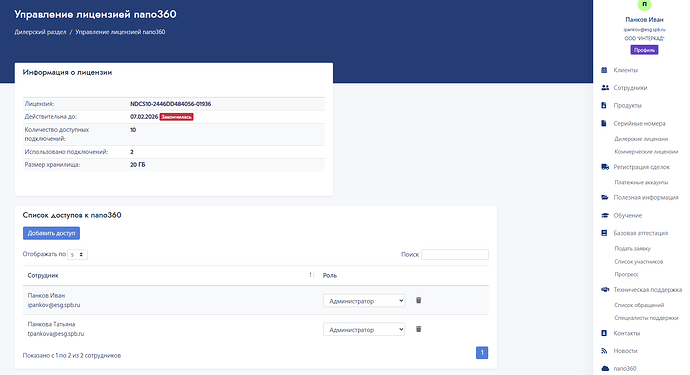
Task: Click ООО ИНТЕРКАД company name
Action: pos(644,38)
